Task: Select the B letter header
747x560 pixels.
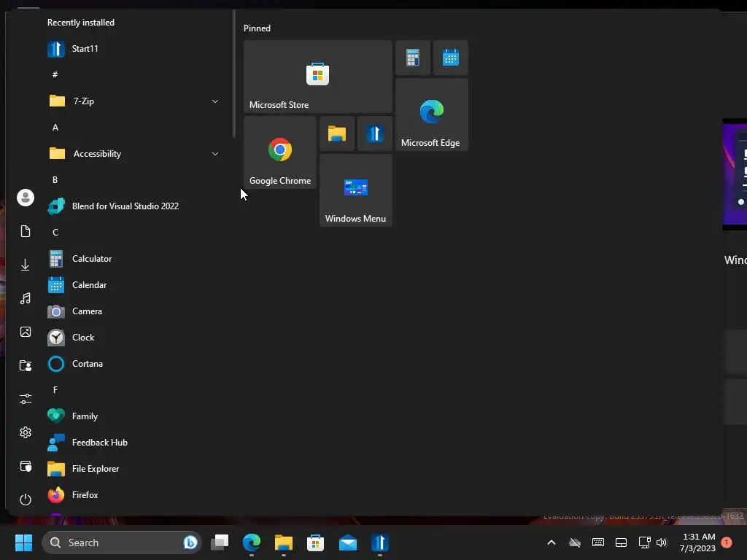Action: pos(55,180)
